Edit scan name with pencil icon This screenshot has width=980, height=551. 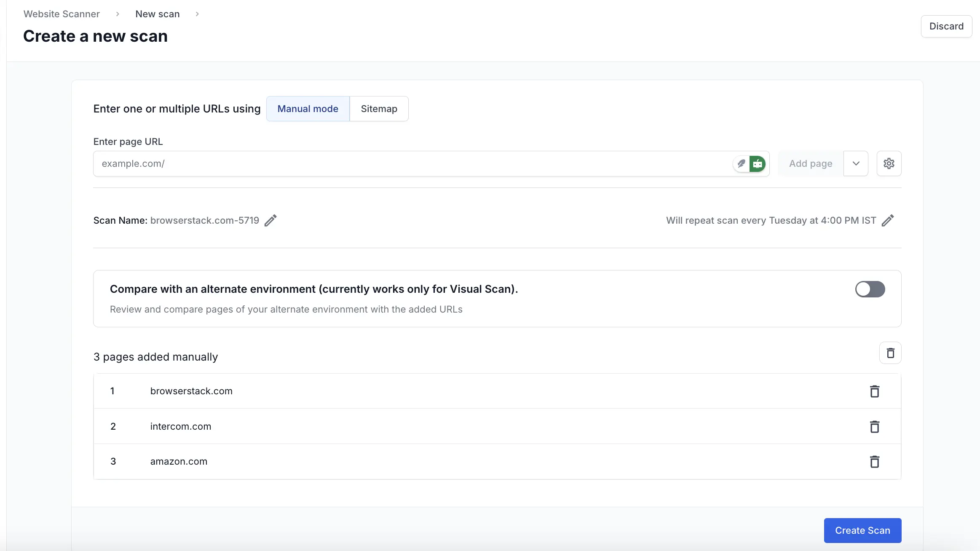click(270, 220)
